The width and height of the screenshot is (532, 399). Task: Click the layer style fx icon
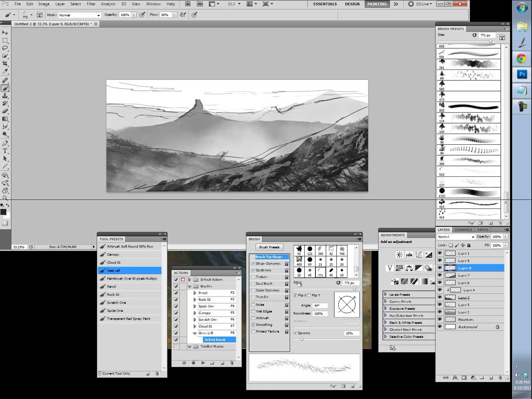[455, 378]
